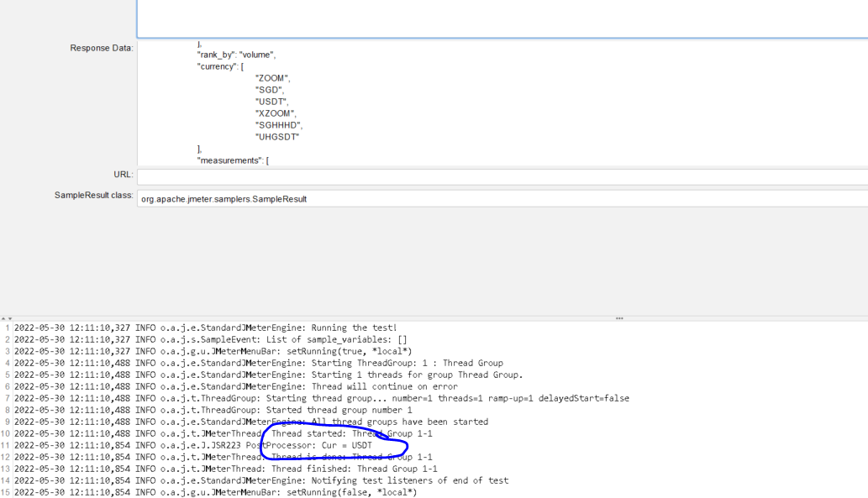868x498 pixels.
Task: Select the "USDT" value in Response Data
Action: coord(271,102)
